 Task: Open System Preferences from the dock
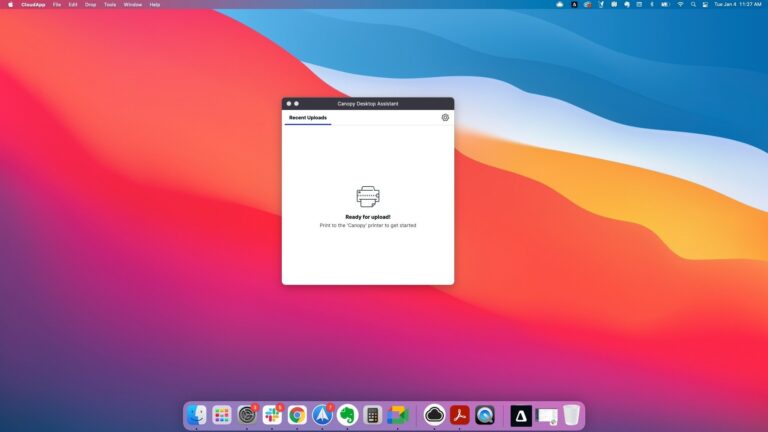tap(247, 415)
